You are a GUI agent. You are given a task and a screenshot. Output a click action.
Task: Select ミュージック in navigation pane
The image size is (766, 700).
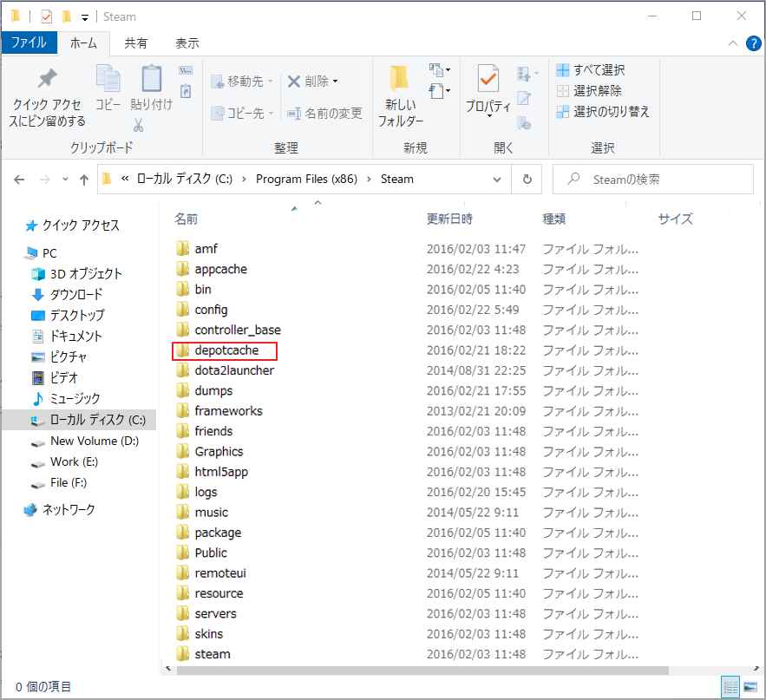[65, 399]
